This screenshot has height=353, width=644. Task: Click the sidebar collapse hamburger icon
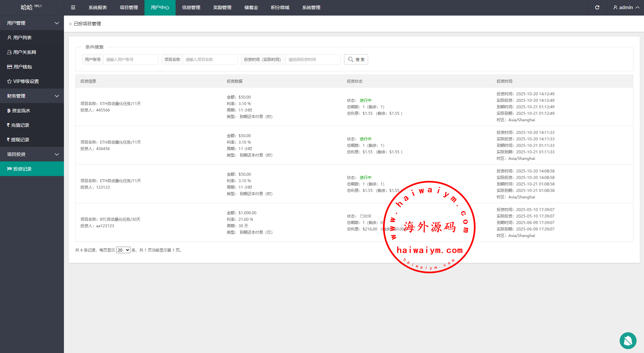click(x=73, y=7)
